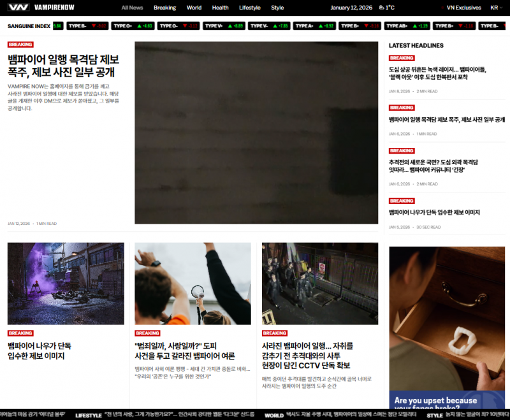Viewport: 510px width, 420px height.
Task: Click the January 12, 2026 date text
Action: point(351,8)
